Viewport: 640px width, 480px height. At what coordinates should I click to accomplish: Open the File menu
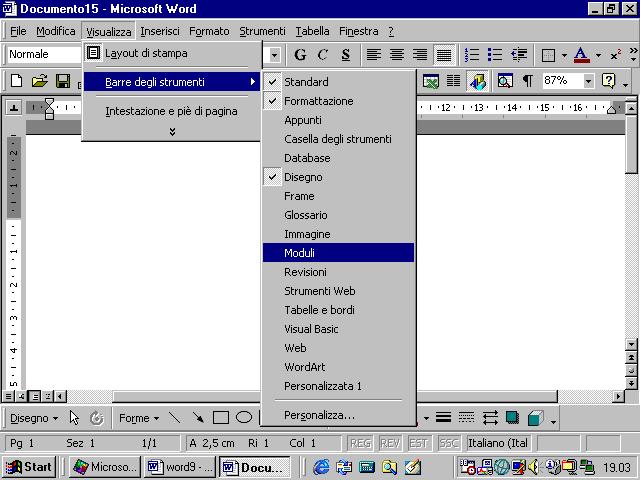pos(18,31)
